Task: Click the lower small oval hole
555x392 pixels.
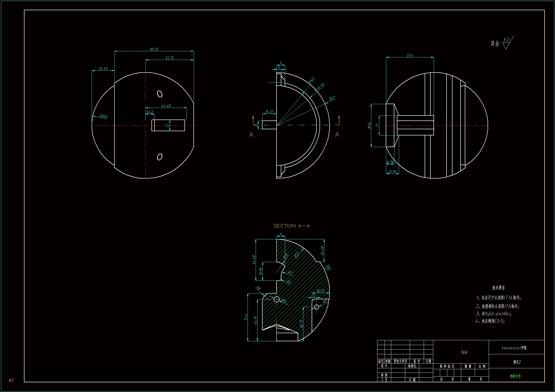Action: click(x=160, y=157)
